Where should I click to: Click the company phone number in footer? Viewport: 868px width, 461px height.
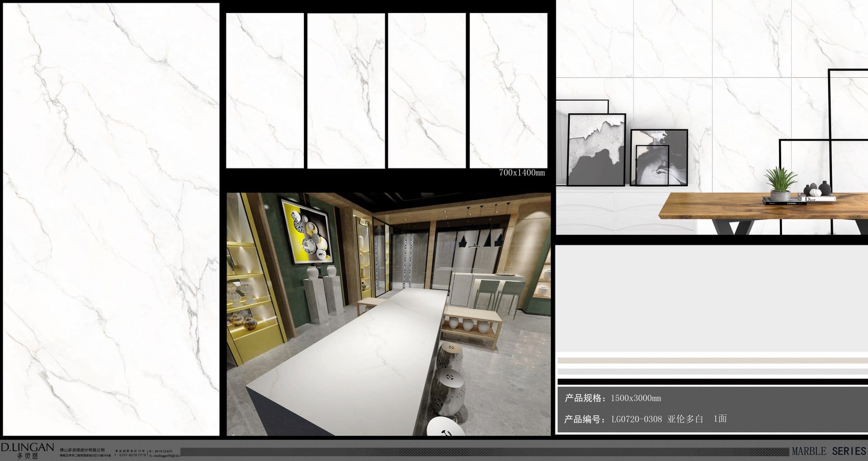pos(131,455)
